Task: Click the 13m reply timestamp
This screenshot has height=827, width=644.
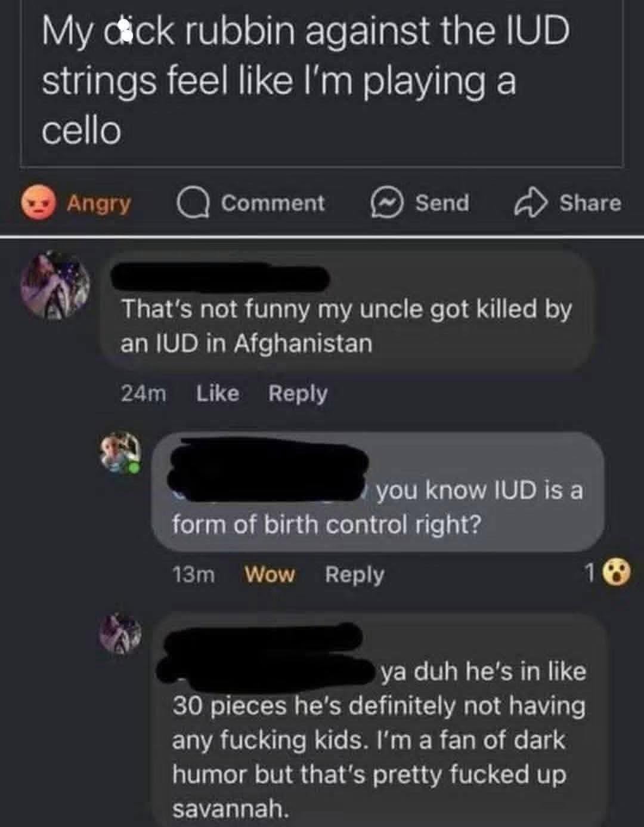Action: pyautogui.click(x=194, y=575)
